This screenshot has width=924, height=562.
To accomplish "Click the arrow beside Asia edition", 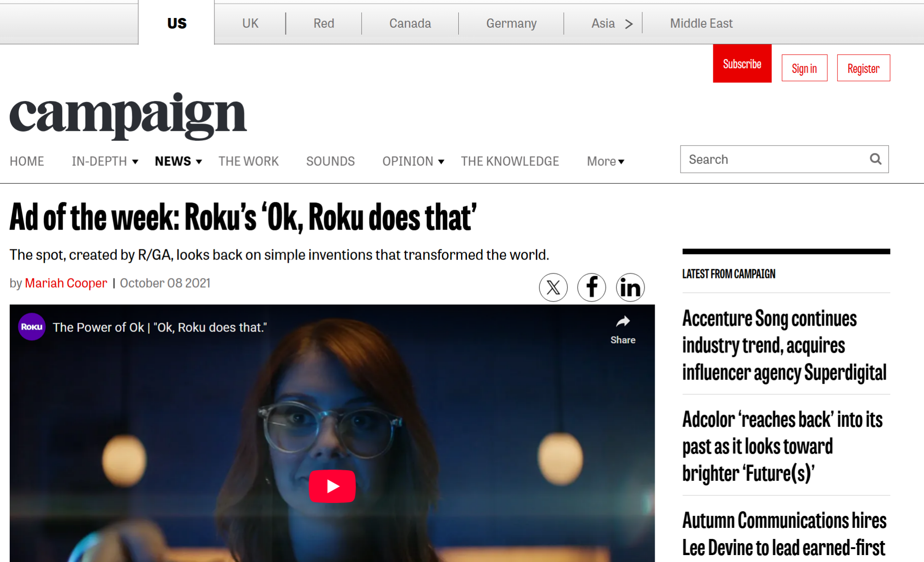I will (x=629, y=24).
